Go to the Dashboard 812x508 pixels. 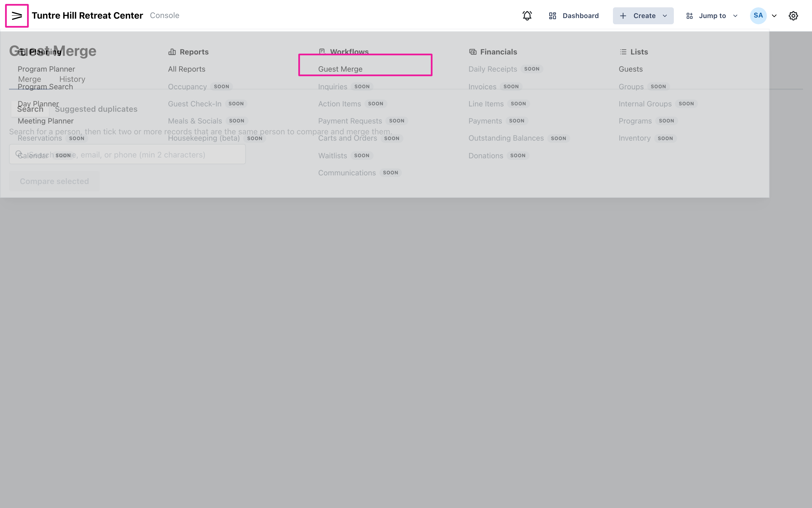pos(574,16)
